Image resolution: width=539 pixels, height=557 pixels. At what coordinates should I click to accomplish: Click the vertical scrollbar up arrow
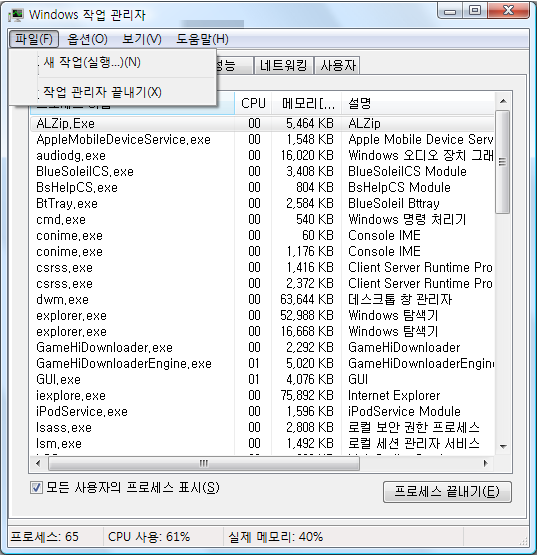pos(503,102)
